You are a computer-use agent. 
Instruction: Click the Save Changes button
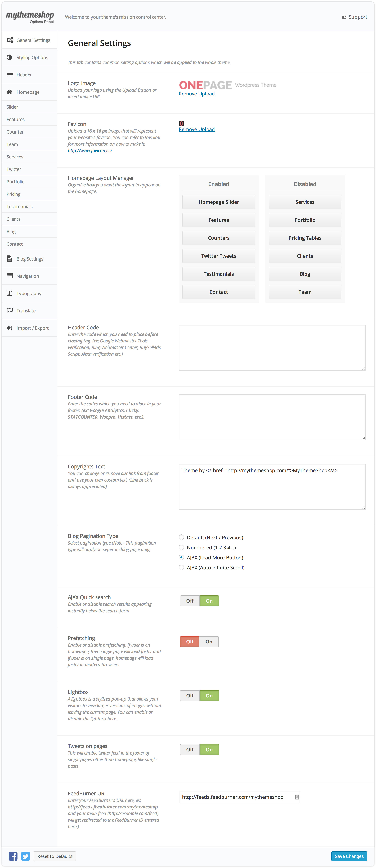[349, 856]
